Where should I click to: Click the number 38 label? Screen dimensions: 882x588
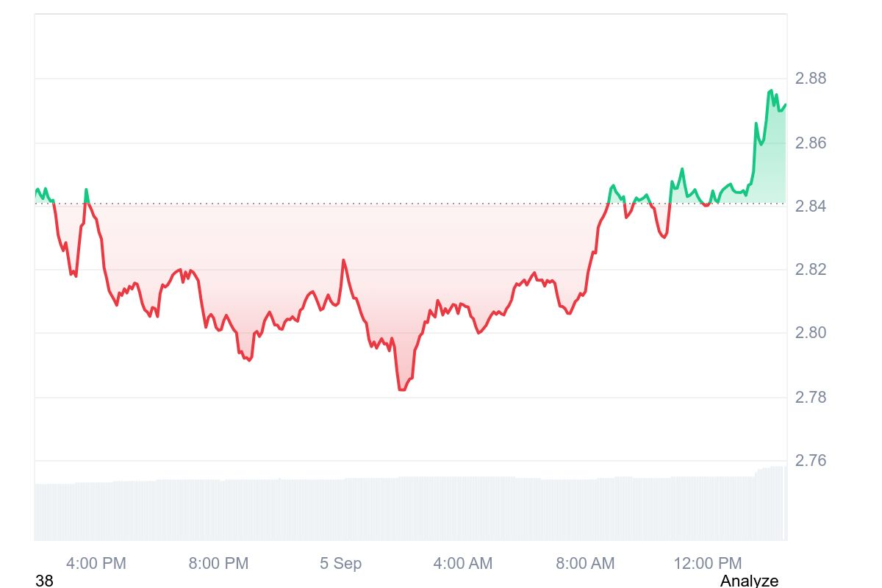[x=44, y=581]
